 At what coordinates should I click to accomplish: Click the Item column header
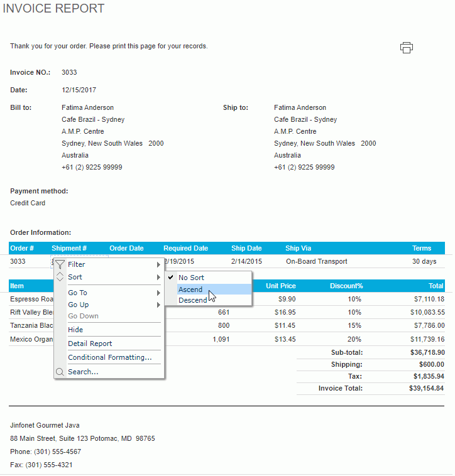[17, 286]
